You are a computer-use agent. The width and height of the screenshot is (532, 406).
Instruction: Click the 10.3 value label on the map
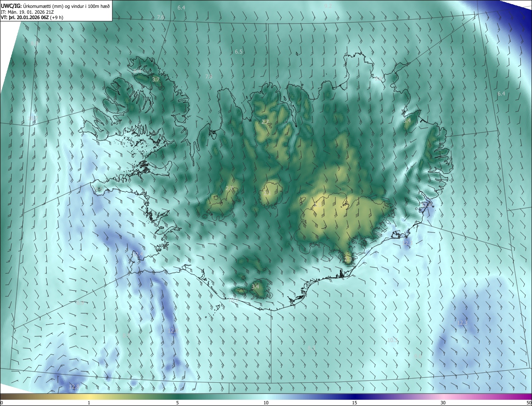(392, 340)
